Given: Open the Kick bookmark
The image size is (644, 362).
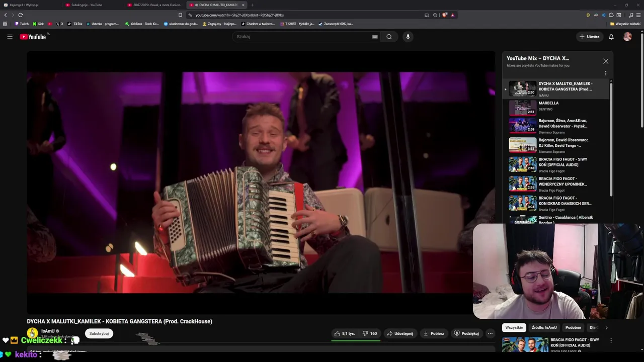Looking at the screenshot, I should pos(39,24).
